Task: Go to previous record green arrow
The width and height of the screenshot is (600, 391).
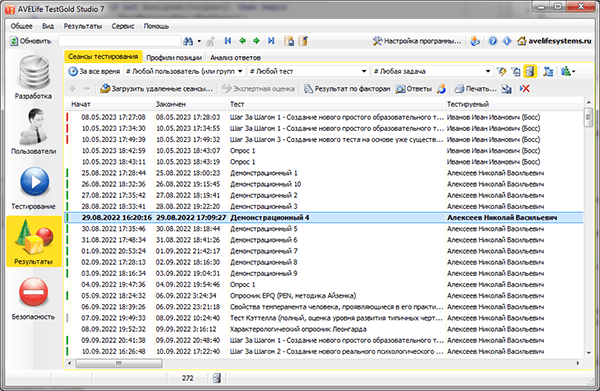Action: tap(242, 41)
